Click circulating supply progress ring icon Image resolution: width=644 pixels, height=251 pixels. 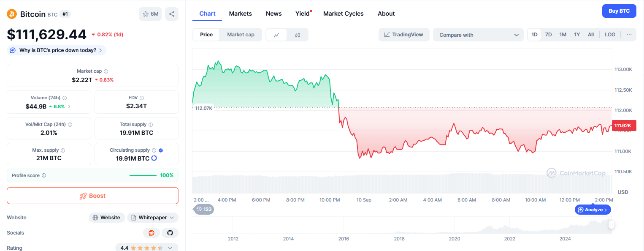tap(154, 158)
